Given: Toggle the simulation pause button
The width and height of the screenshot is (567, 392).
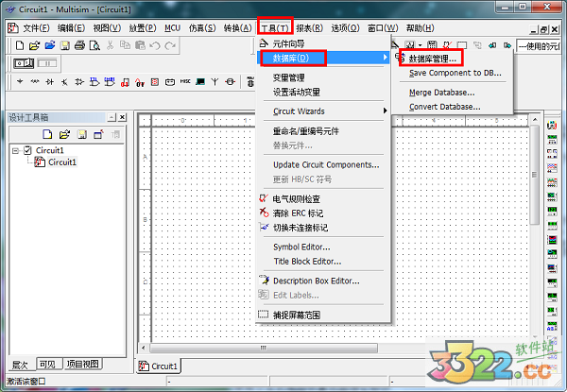Looking at the screenshot, I should pyautogui.click(x=47, y=63).
